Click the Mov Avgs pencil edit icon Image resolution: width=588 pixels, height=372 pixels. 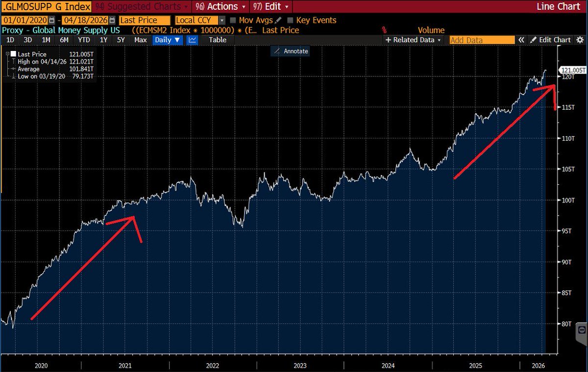click(x=279, y=21)
